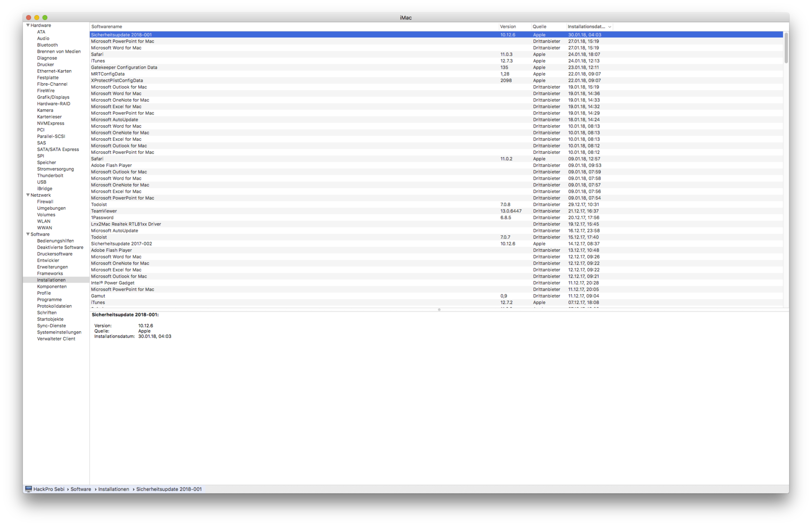Open Verwalteter Client entry
This screenshot has height=526, width=812.
pos(56,339)
